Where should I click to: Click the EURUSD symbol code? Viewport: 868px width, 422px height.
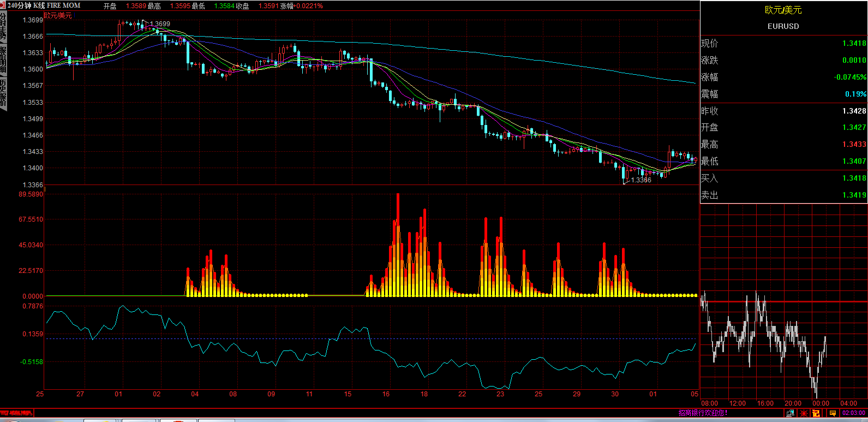coord(783,26)
